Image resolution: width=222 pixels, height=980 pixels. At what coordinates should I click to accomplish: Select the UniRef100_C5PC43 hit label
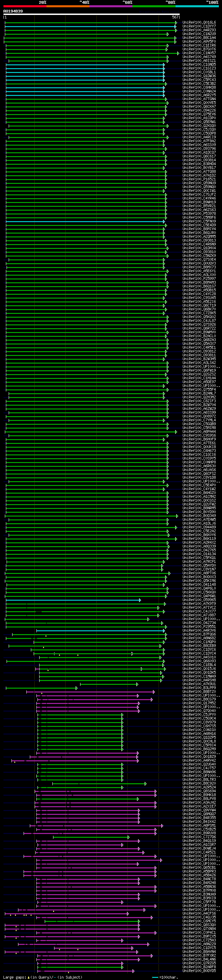199,80
